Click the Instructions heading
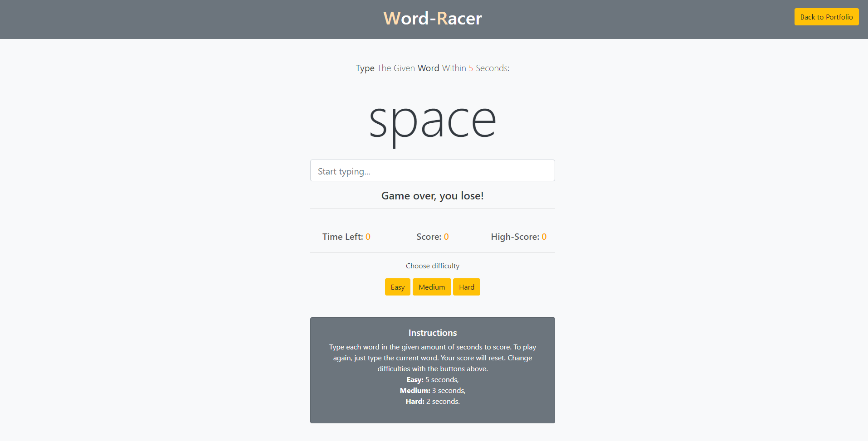The image size is (868, 441). (x=433, y=333)
